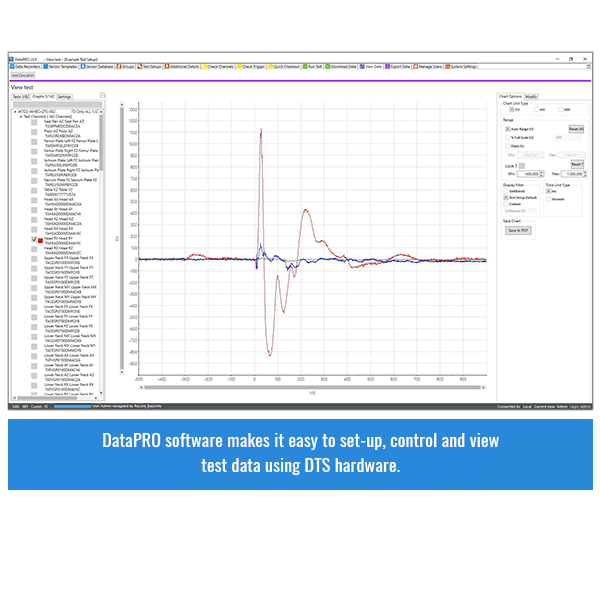Image resolution: width=600 pixels, height=600 pixels.
Task: Switch to the Graphs tab
Action: 43,96
